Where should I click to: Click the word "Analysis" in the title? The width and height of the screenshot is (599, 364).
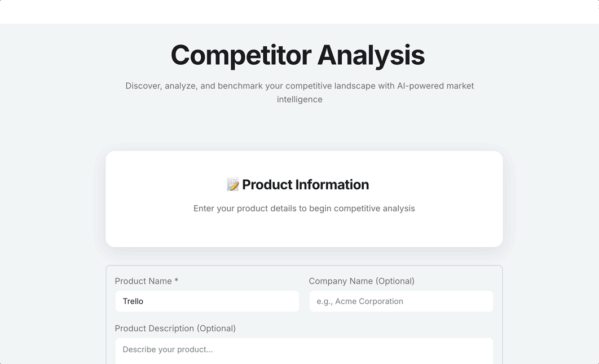click(x=371, y=55)
